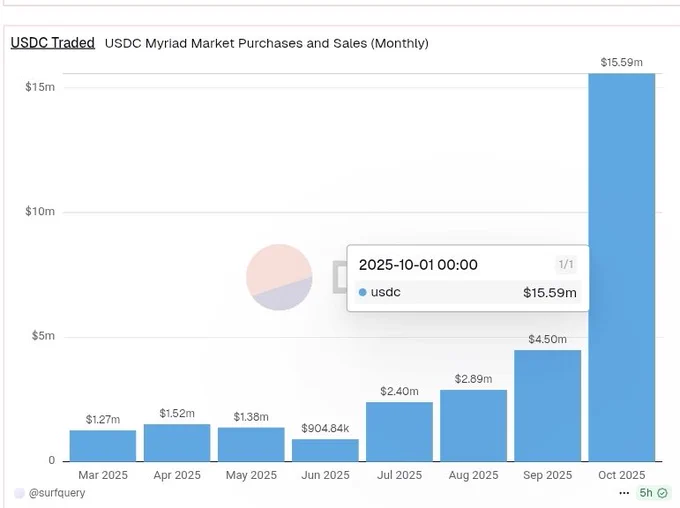Click the Sep 2025 x-axis label

coord(547,475)
